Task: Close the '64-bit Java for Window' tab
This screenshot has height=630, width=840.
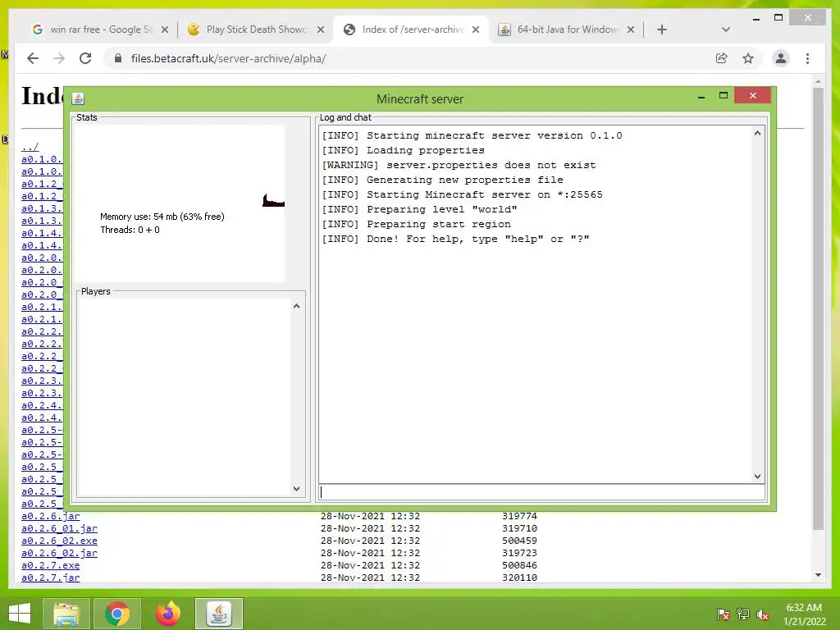Action: tap(631, 30)
